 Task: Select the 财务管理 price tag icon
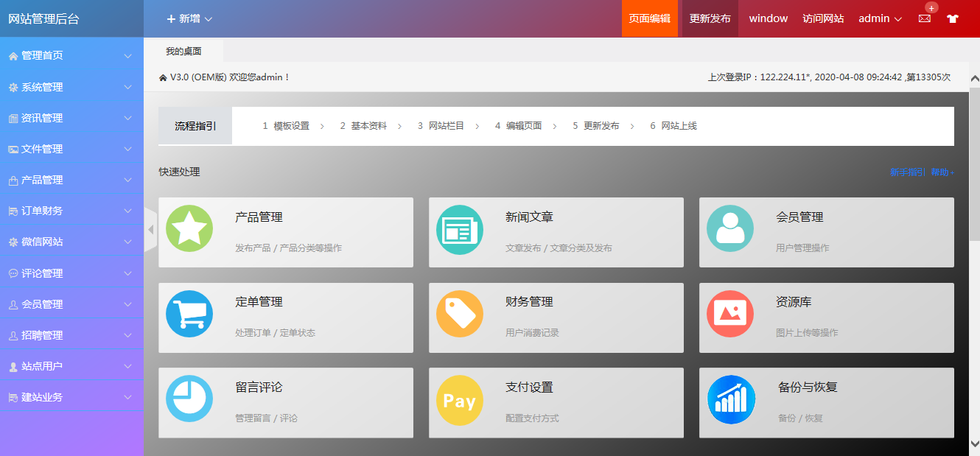(460, 314)
